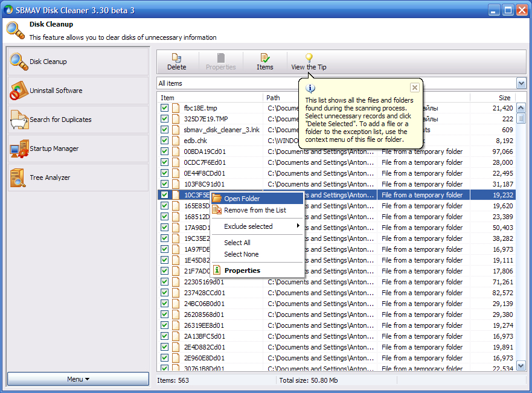Viewport: 532px width, 393px height.
Task: Click the View the Tip lightbulb icon
Action: pyautogui.click(x=309, y=57)
